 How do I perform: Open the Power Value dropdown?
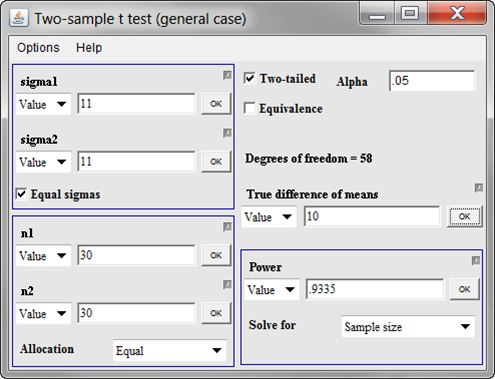coord(272,290)
